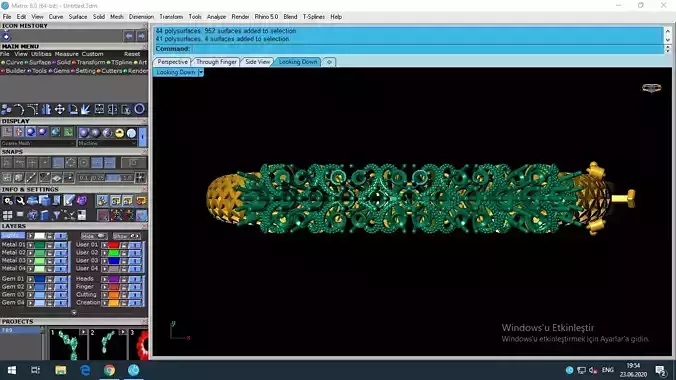
Task: Select the Move tool with four-way arrows
Action: 59,109
